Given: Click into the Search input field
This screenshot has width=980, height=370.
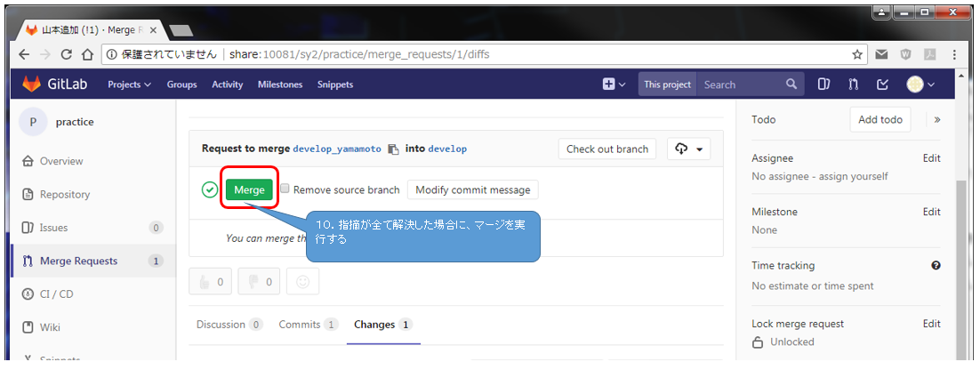Looking at the screenshot, I should coord(740,84).
